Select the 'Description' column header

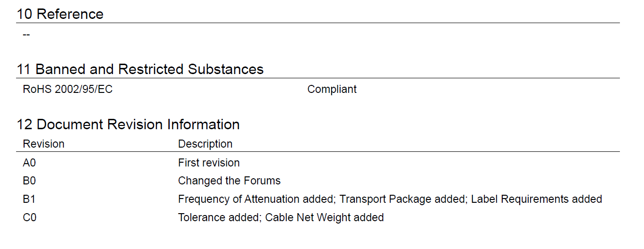coord(205,144)
